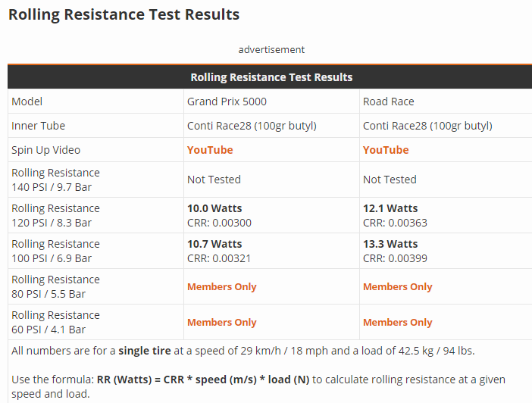The width and height of the screenshot is (532, 403).
Task: Click Members Only for Road Race at 80 PSI
Action: click(x=397, y=287)
